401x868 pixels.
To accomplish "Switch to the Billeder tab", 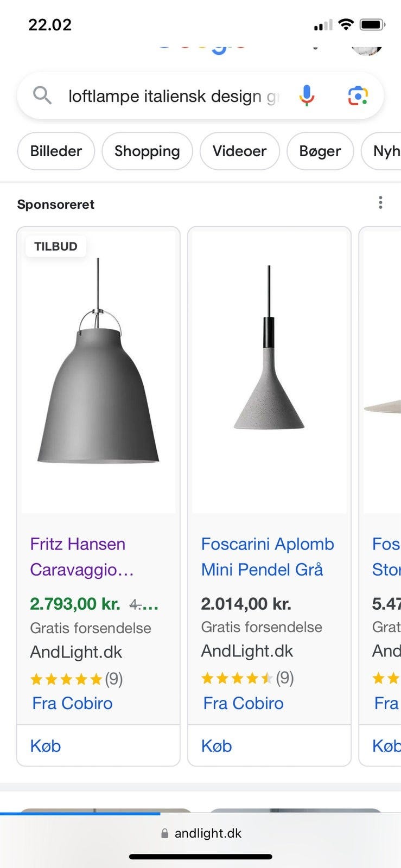I will 56,151.
